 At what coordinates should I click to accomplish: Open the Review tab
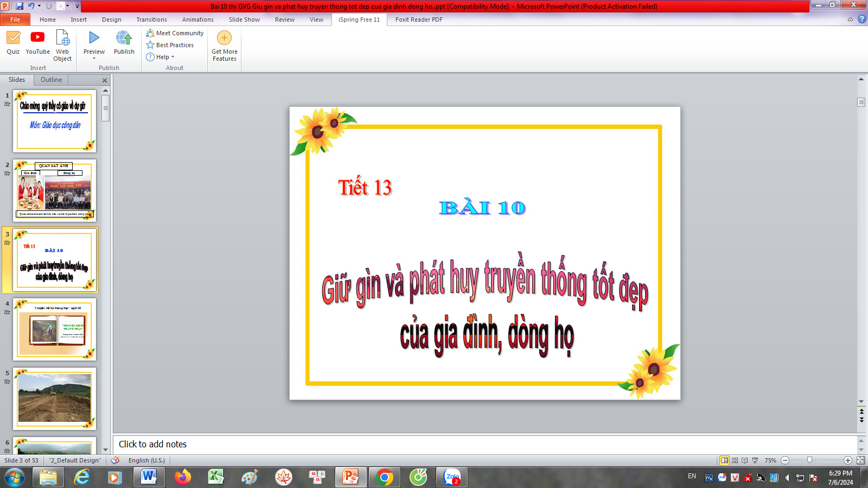coord(285,20)
